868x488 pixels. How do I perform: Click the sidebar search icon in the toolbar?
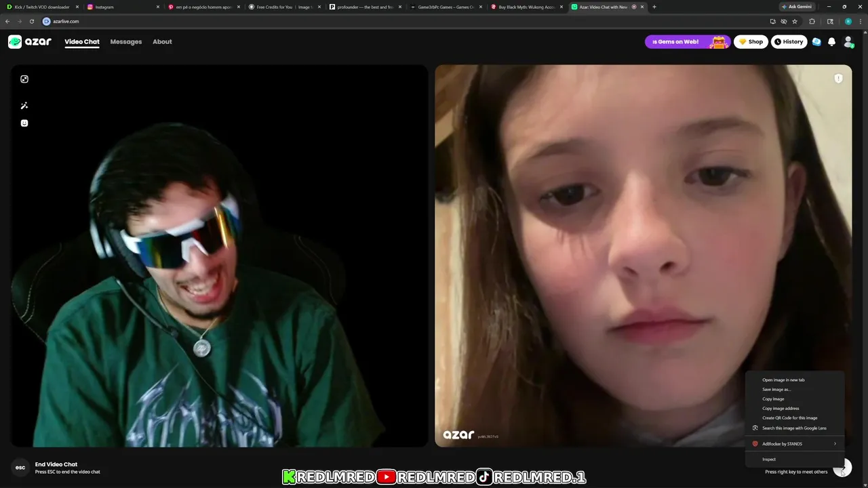click(x=830, y=21)
